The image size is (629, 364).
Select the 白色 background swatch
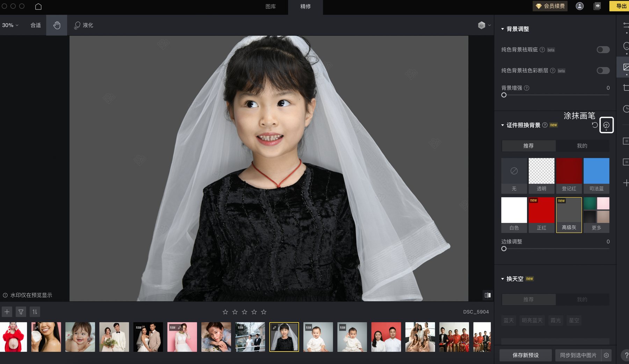click(514, 215)
